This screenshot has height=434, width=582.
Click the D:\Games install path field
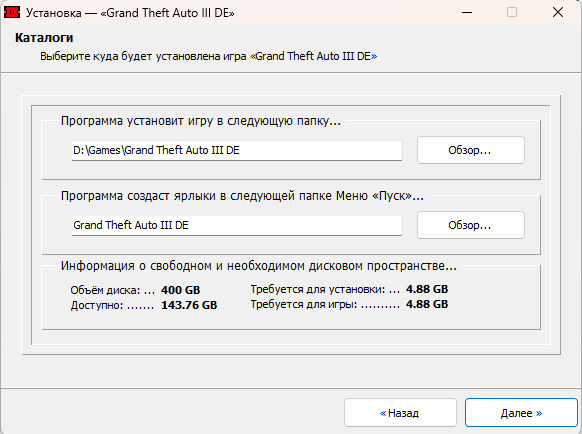[x=237, y=150]
